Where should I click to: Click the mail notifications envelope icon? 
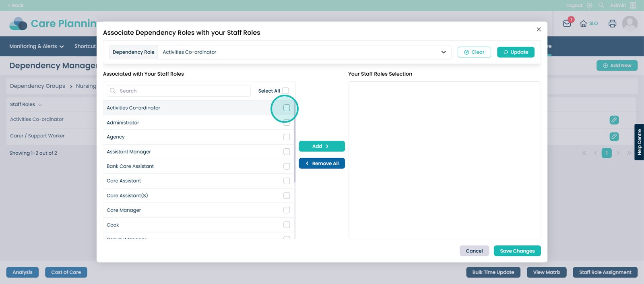(567, 23)
